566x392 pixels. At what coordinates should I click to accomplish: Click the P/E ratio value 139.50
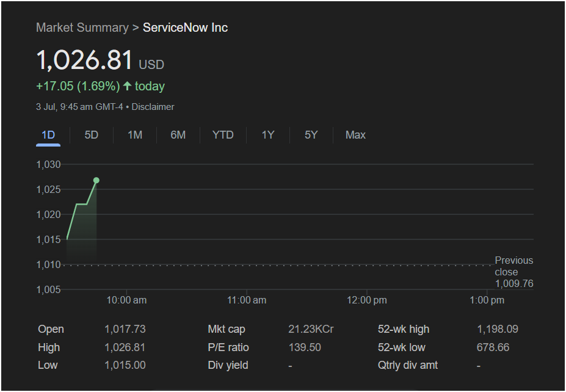[305, 347]
